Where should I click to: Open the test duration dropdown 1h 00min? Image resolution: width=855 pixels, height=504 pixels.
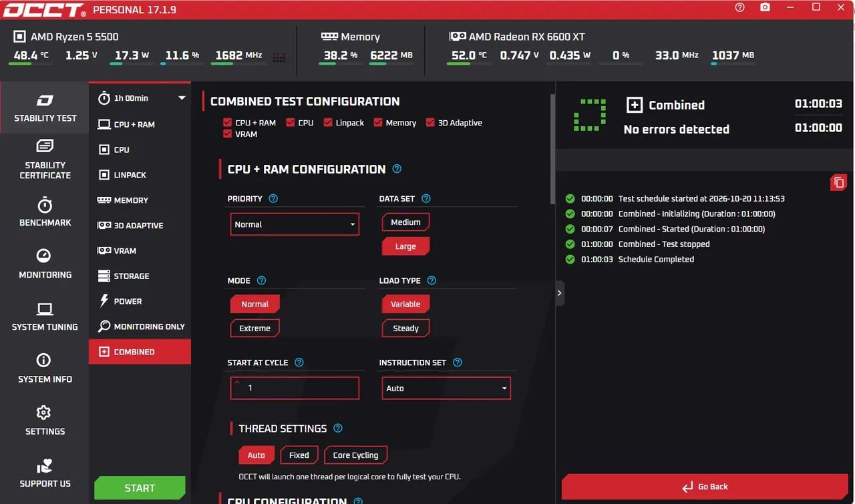coord(140,98)
